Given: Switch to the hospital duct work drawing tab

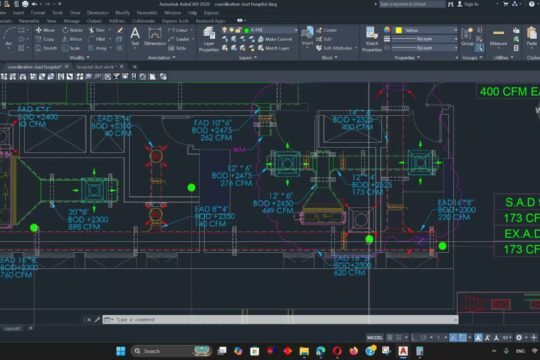Looking at the screenshot, I should click(x=95, y=66).
